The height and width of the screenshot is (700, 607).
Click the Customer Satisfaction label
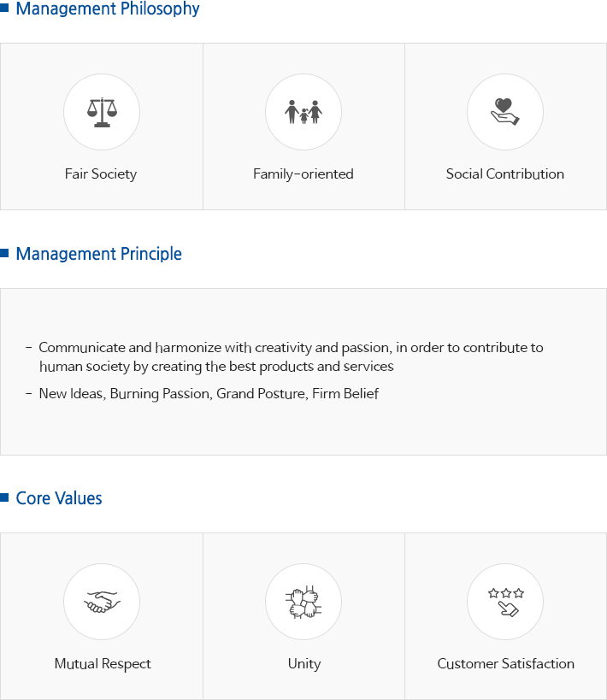pos(505,663)
